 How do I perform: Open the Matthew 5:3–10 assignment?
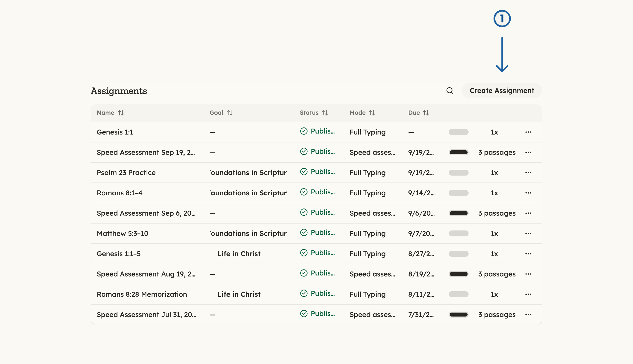tap(122, 233)
